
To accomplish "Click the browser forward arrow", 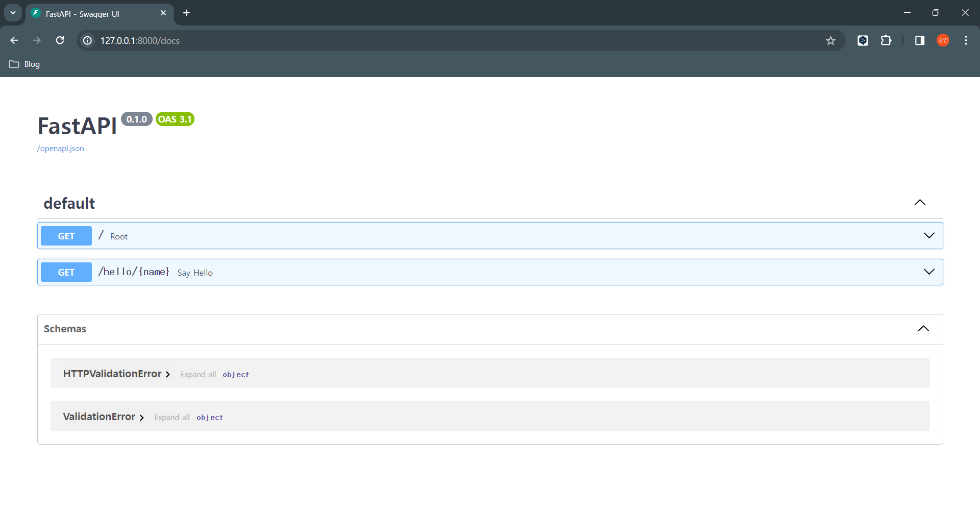I will tap(37, 40).
